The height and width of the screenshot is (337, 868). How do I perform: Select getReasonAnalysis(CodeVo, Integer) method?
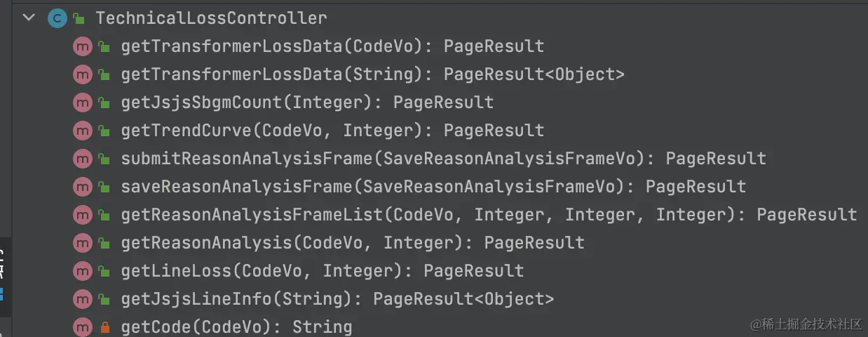coord(353,243)
